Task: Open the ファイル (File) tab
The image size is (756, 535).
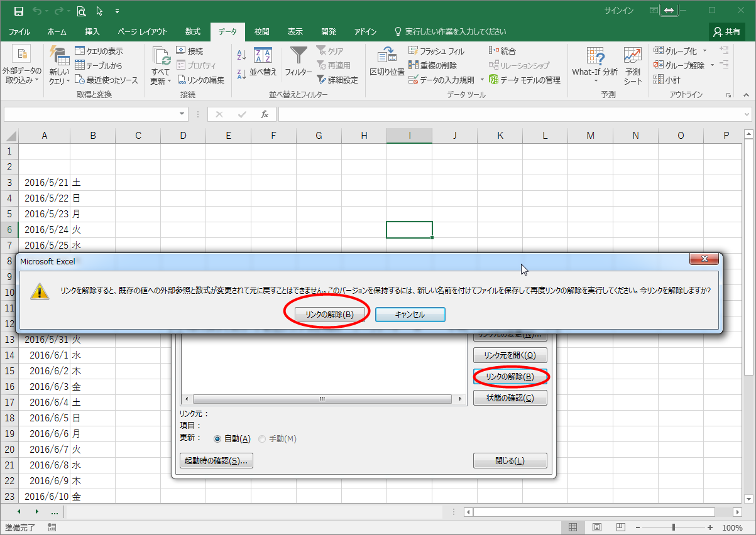Action: click(x=19, y=32)
